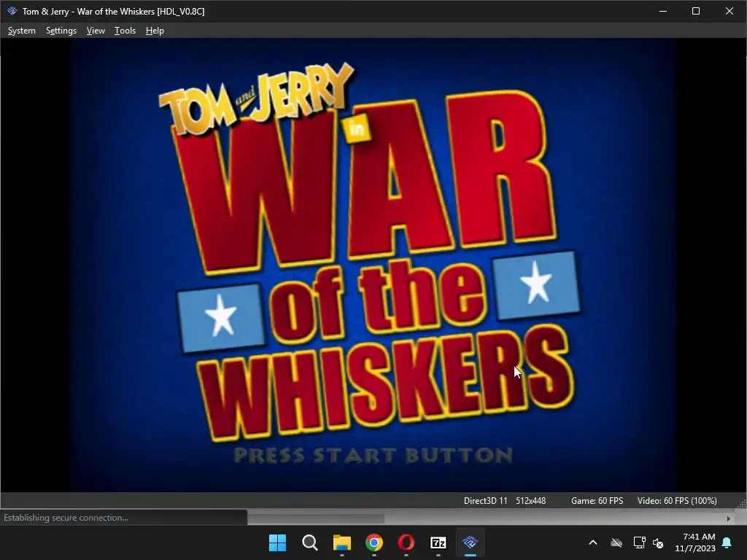Click the network display tray icon
Screen dimensions: 747x560
pos(639,542)
